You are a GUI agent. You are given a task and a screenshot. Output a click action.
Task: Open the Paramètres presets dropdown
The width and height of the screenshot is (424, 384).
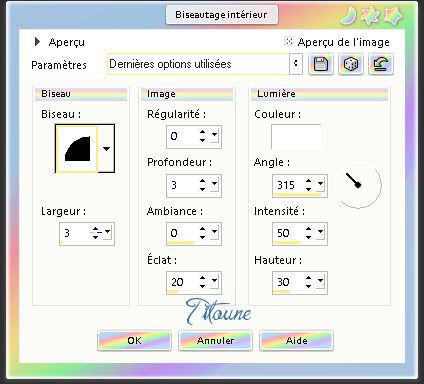coord(296,64)
